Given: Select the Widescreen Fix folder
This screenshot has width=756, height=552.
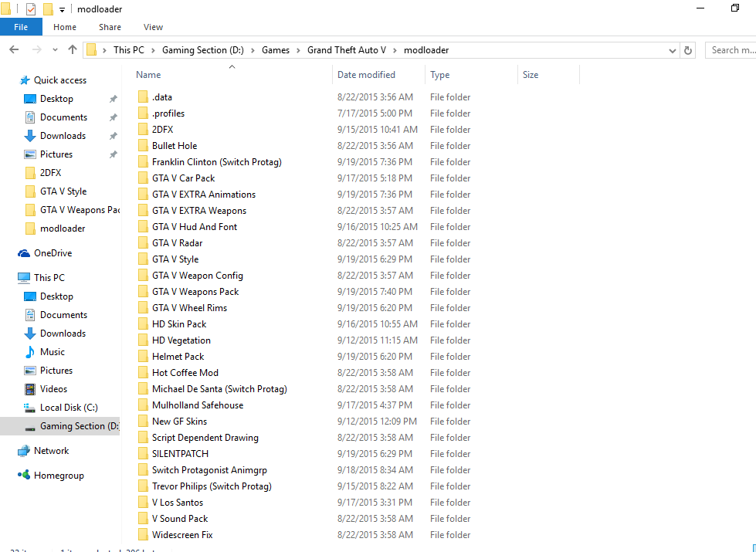Looking at the screenshot, I should (x=181, y=535).
